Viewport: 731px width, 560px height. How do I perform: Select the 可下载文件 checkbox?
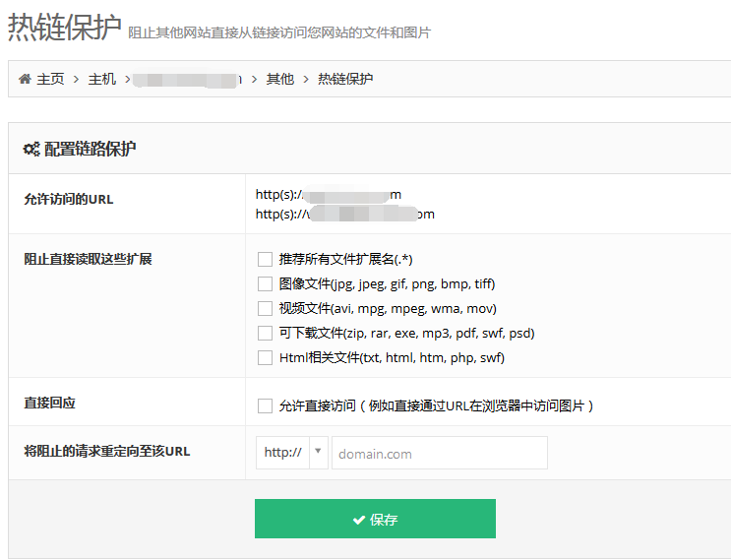(265, 334)
